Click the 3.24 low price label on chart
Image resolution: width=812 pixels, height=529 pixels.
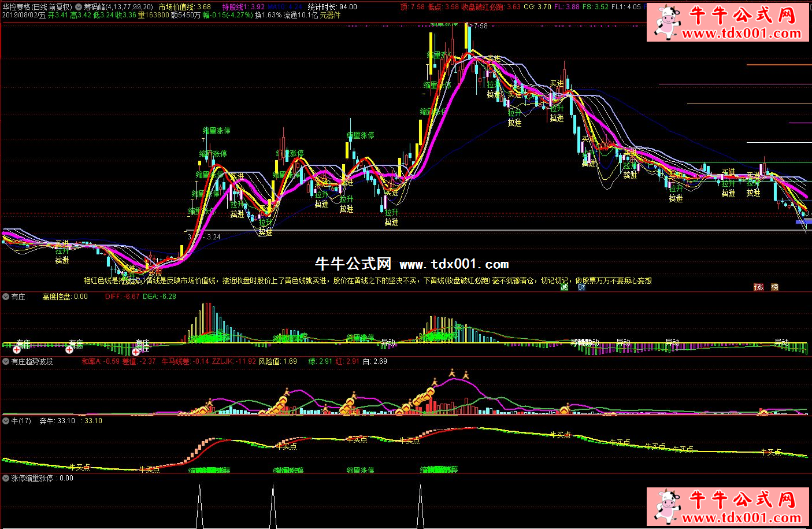[213, 236]
